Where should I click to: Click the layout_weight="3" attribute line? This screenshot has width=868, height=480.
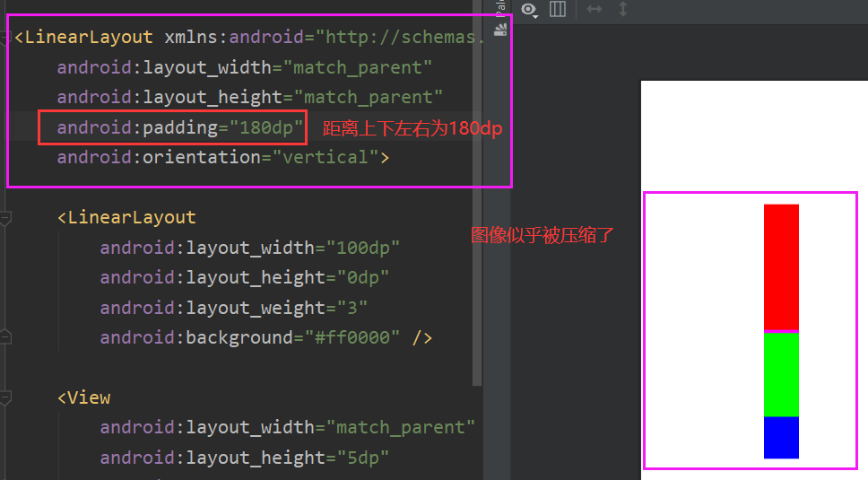[234, 308]
